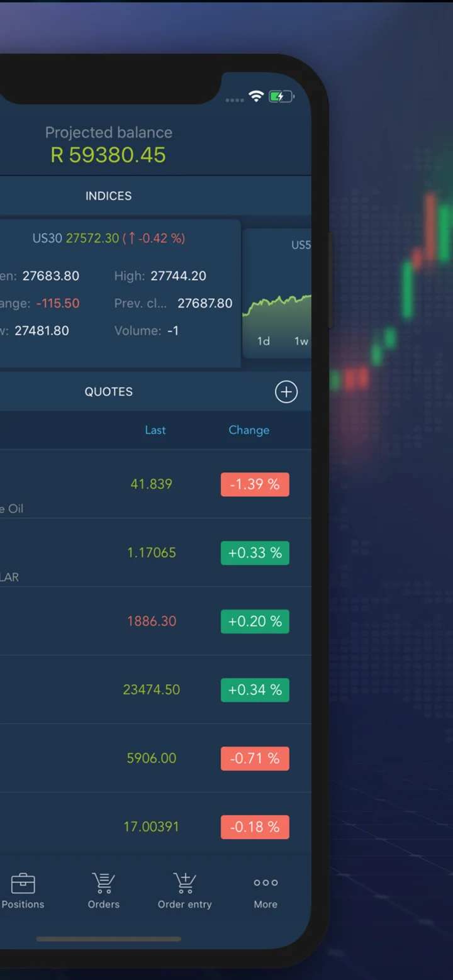
Task: Tap the QUOTES section header
Action: pos(109,392)
